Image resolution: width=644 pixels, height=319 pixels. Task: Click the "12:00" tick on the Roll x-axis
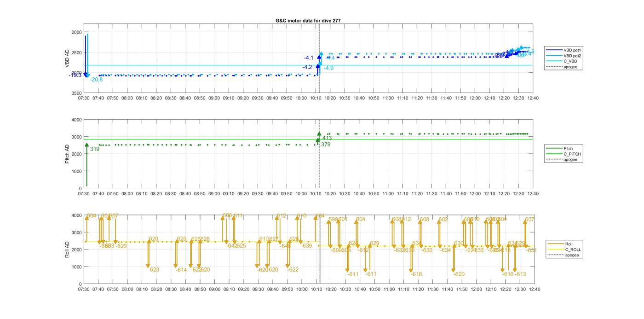[477, 290]
